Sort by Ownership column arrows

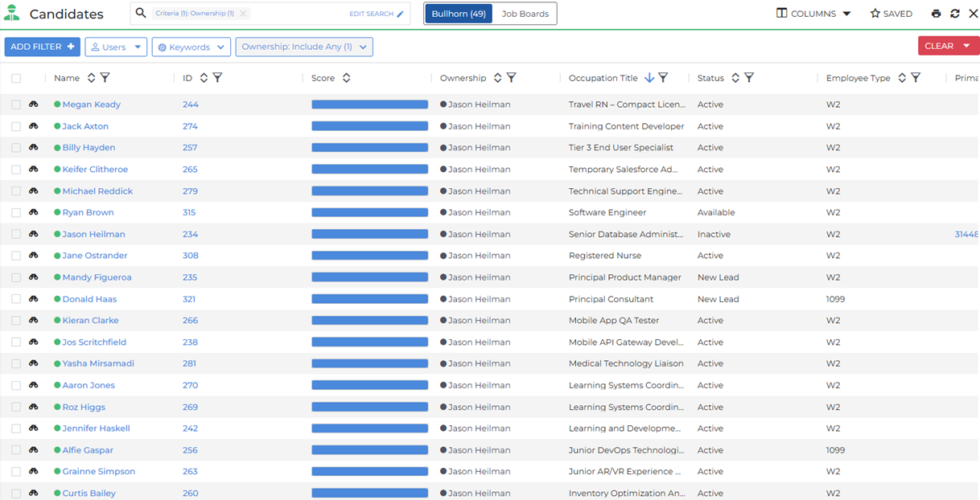click(x=497, y=78)
